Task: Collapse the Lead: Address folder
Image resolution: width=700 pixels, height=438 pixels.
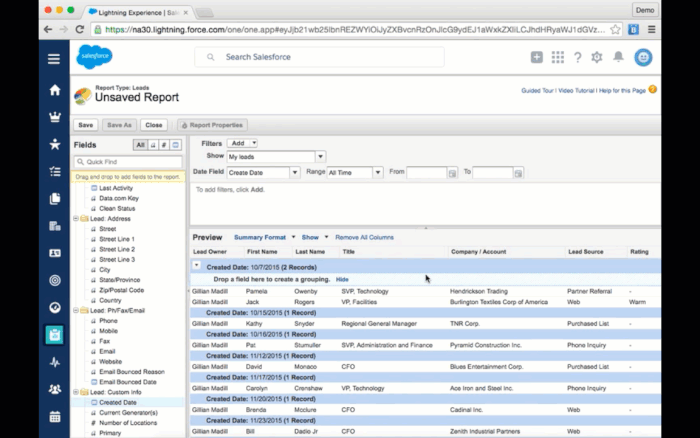Action: click(x=76, y=218)
